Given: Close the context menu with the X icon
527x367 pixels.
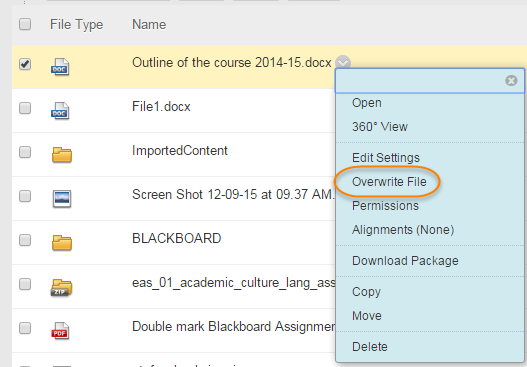Looking at the screenshot, I should pos(511,81).
